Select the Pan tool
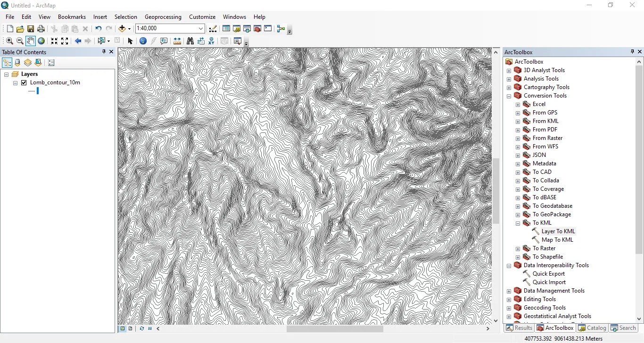The image size is (644, 343). click(31, 41)
